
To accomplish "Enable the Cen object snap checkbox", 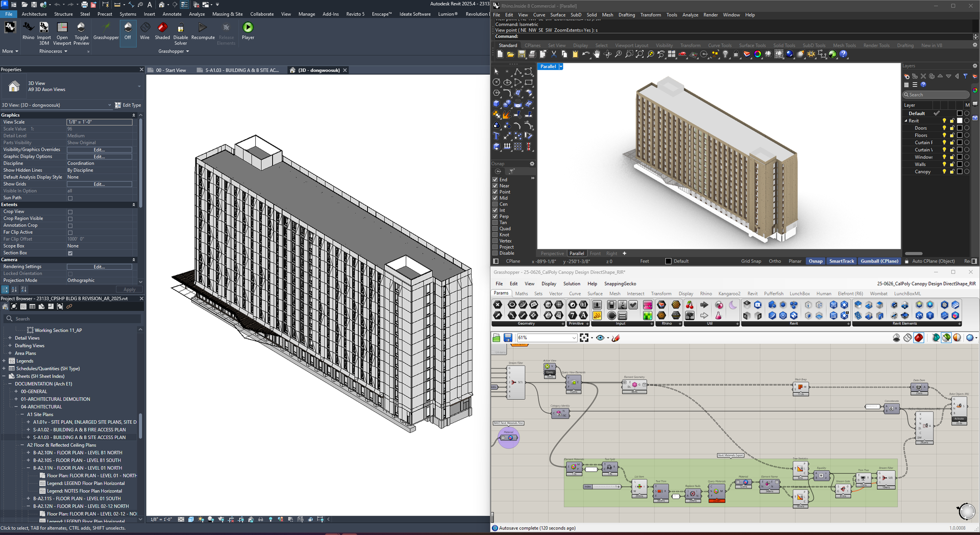I will point(495,204).
